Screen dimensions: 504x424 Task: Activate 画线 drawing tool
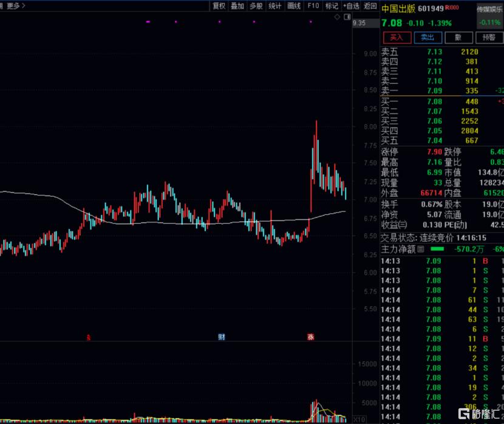pyautogui.click(x=293, y=6)
